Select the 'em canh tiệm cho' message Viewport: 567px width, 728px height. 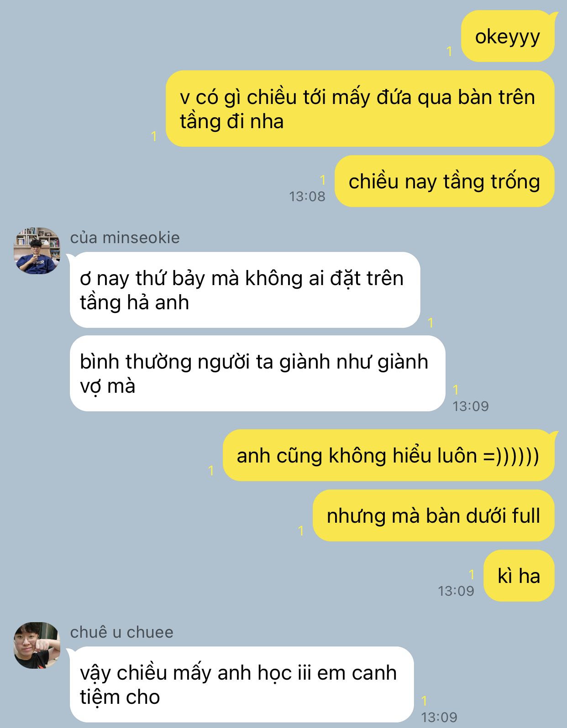coord(241,685)
